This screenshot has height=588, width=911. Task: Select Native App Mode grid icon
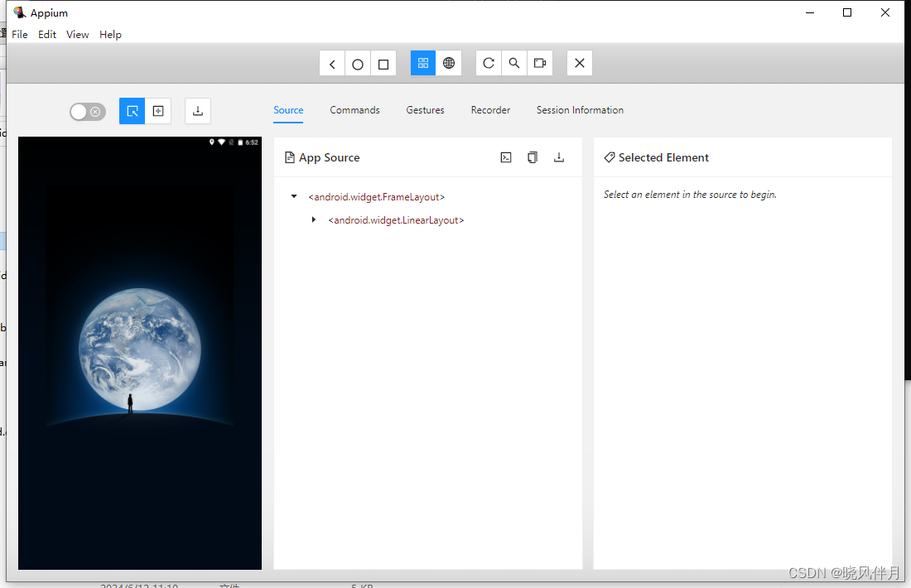pyautogui.click(x=423, y=63)
